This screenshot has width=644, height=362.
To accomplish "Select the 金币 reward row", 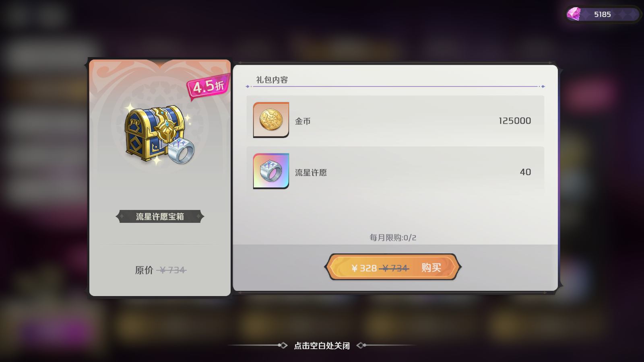I will [x=395, y=121].
